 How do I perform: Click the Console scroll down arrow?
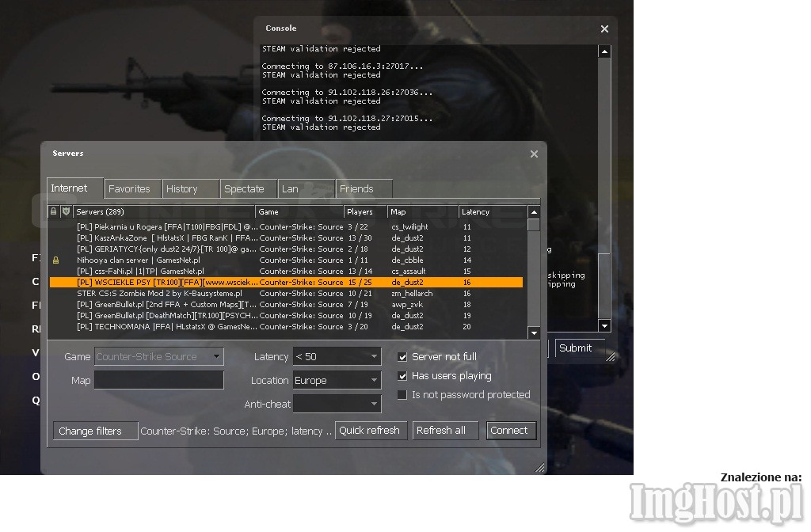(x=604, y=325)
